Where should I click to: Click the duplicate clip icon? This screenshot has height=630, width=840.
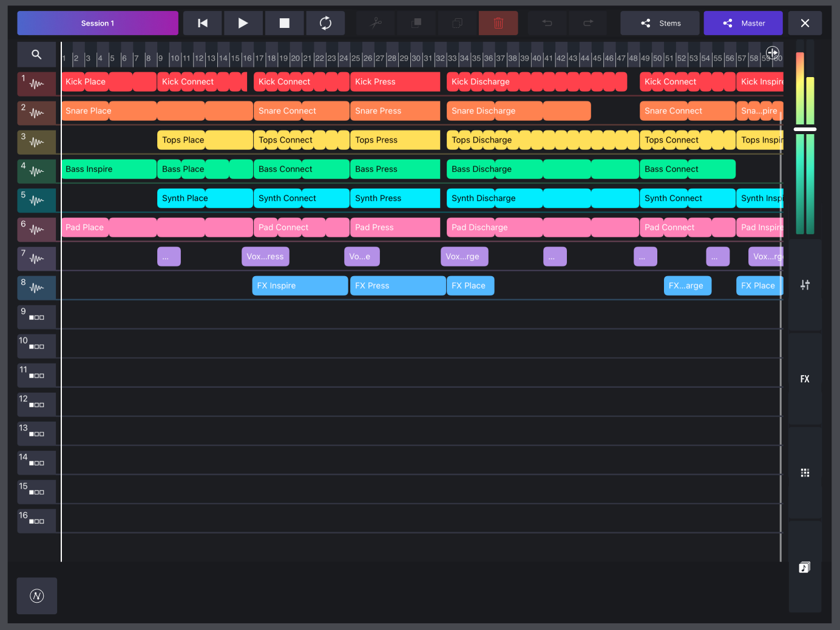coord(457,23)
